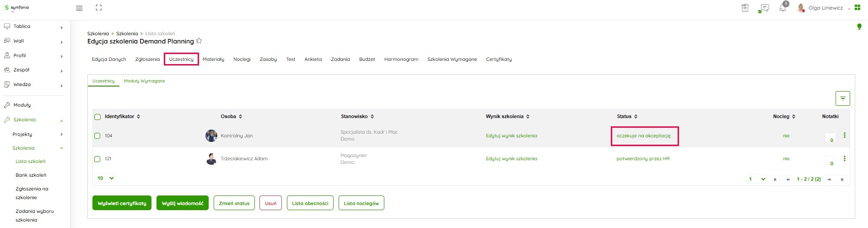868x228 pixels.
Task: Switch to the Harmonogram tab
Action: click(401, 59)
